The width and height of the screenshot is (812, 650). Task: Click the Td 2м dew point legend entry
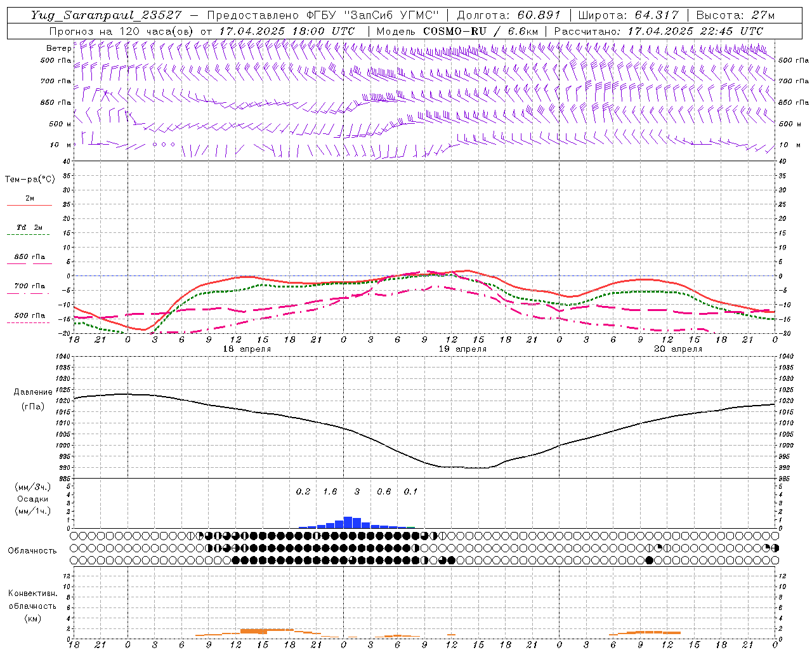pos(29,227)
